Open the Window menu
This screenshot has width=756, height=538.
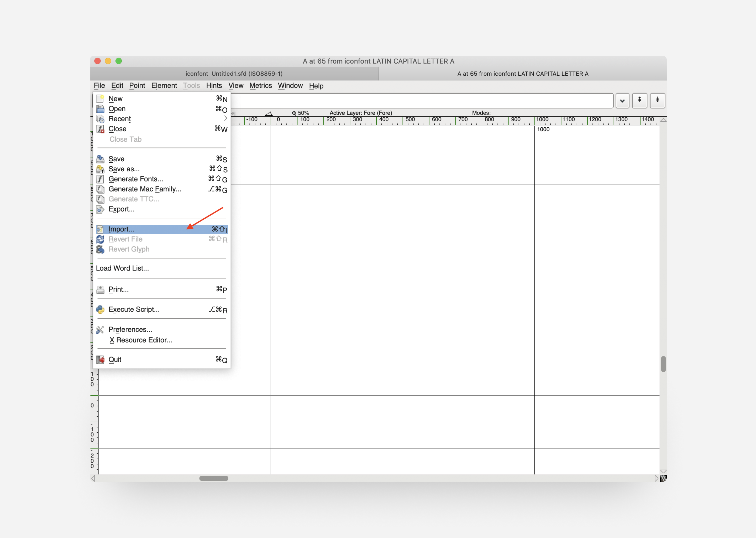coord(290,86)
